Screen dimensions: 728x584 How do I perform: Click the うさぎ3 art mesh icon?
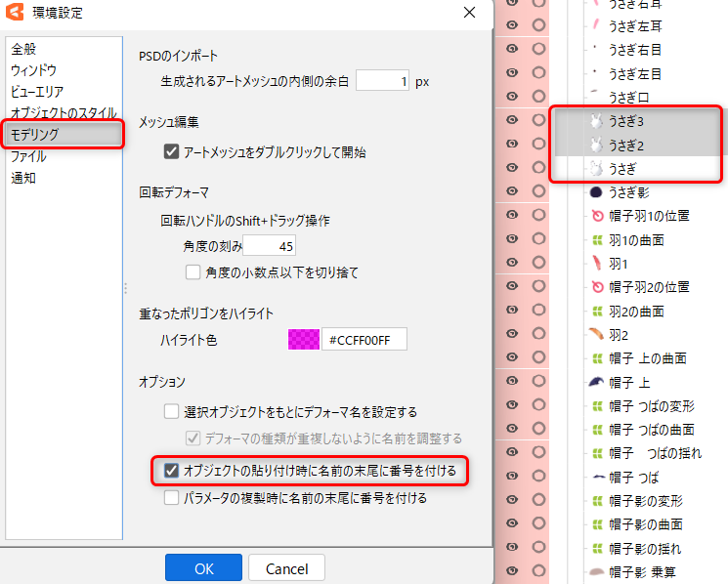click(594, 122)
